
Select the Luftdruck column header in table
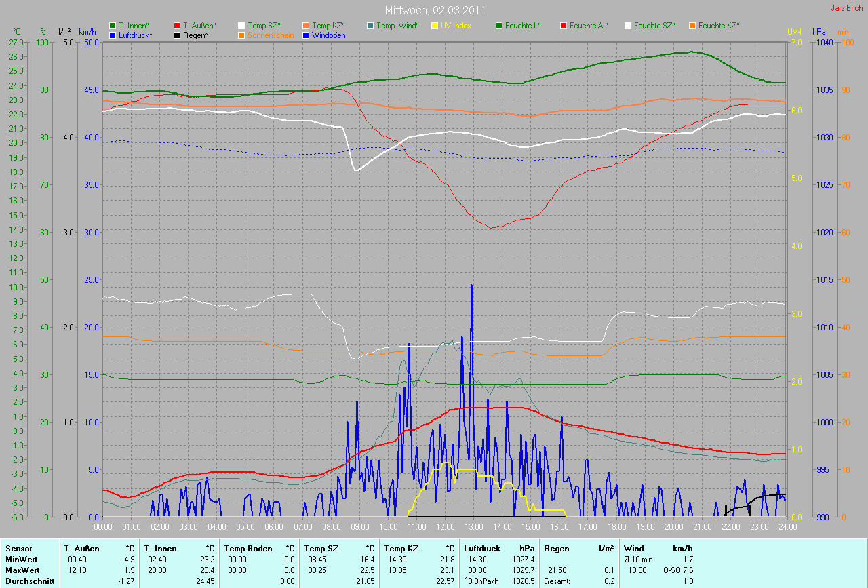tap(482, 548)
